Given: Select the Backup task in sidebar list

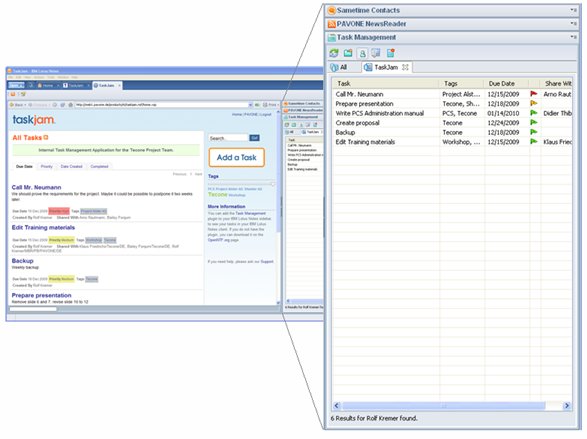Looking at the screenshot, I should coord(452,132).
